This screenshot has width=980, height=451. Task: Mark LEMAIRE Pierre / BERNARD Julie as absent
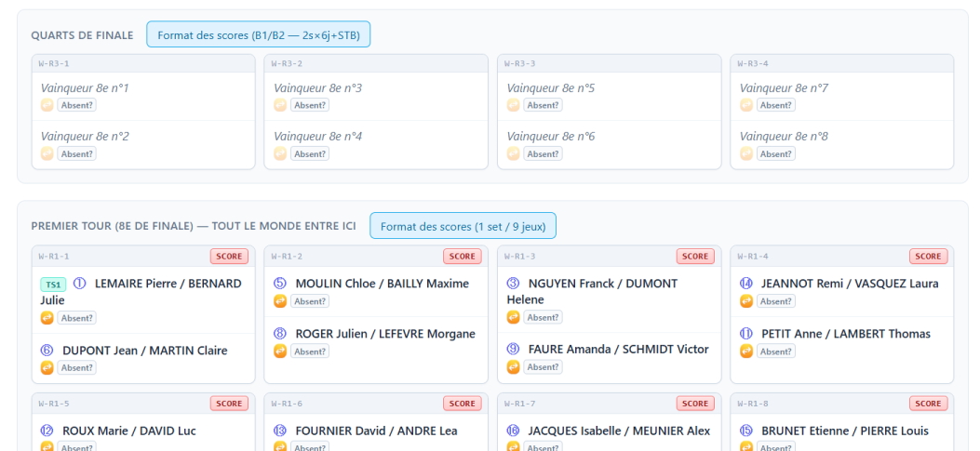77,318
